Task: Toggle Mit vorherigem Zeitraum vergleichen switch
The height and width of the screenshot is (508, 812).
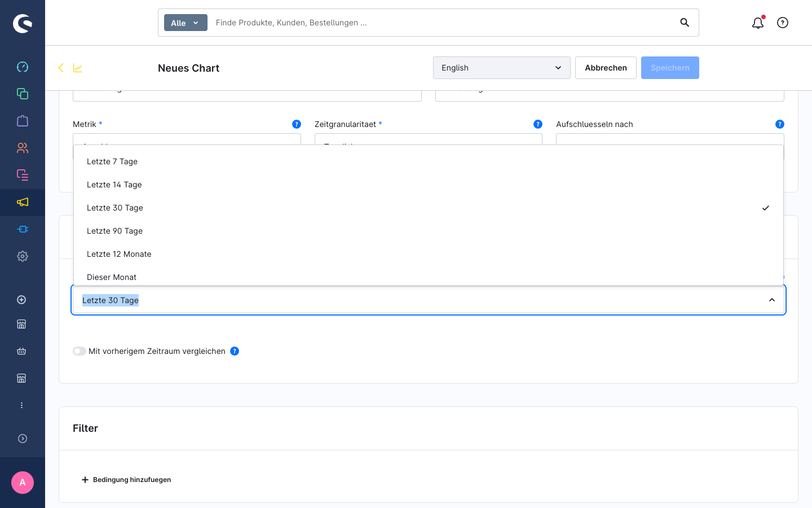Action: (80, 351)
